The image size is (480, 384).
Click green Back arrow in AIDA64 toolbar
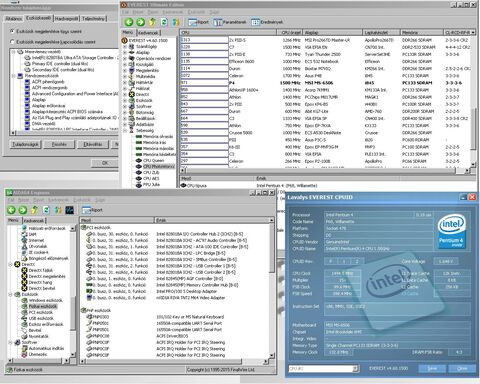(x=11, y=210)
